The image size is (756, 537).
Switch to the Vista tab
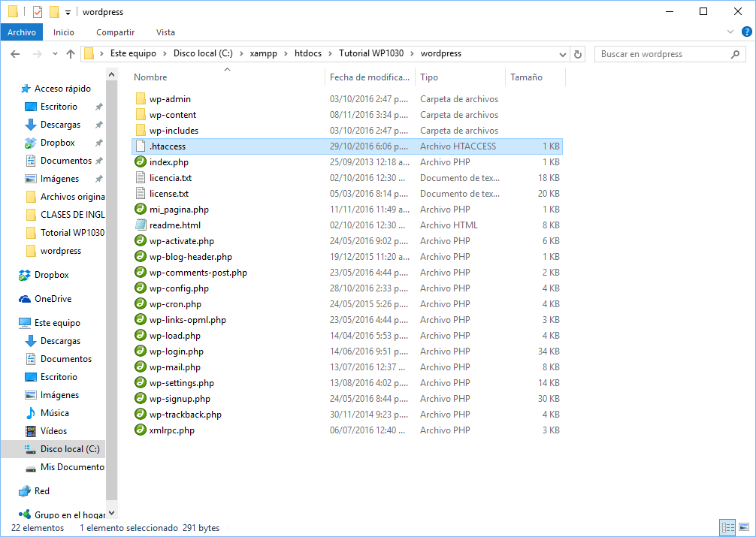(x=165, y=32)
